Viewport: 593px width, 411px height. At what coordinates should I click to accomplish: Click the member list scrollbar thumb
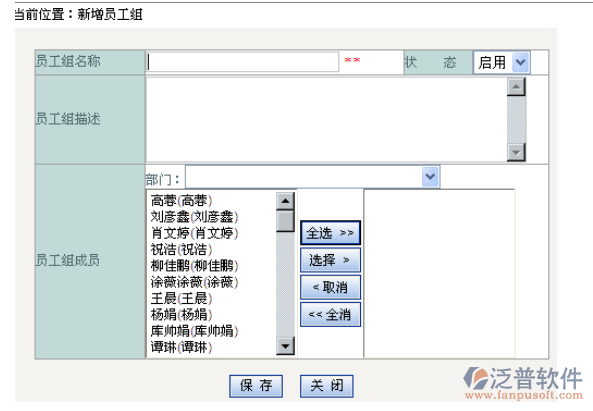[285, 221]
